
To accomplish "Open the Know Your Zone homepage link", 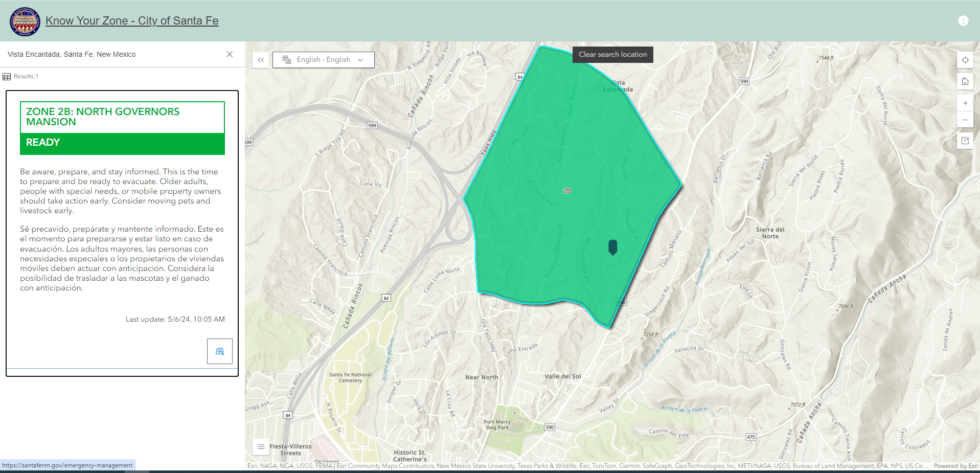I will click(132, 20).
